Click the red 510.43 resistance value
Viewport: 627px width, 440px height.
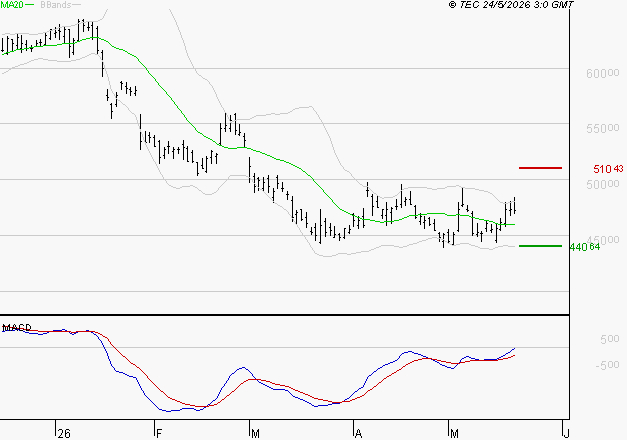point(608,169)
